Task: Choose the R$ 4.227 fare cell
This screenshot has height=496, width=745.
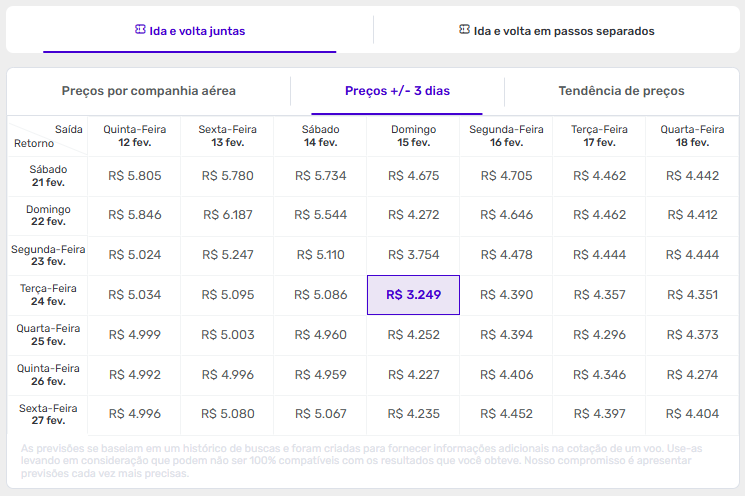Action: [413, 375]
